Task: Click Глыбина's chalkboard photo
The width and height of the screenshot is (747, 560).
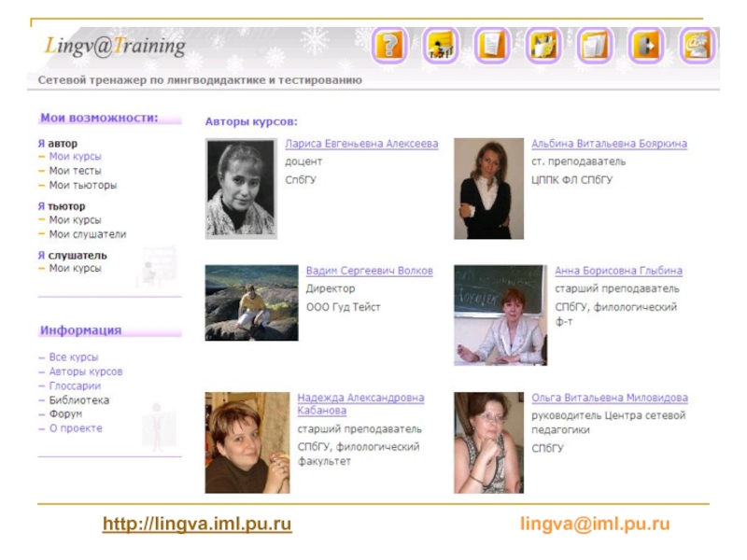Action: tap(500, 315)
